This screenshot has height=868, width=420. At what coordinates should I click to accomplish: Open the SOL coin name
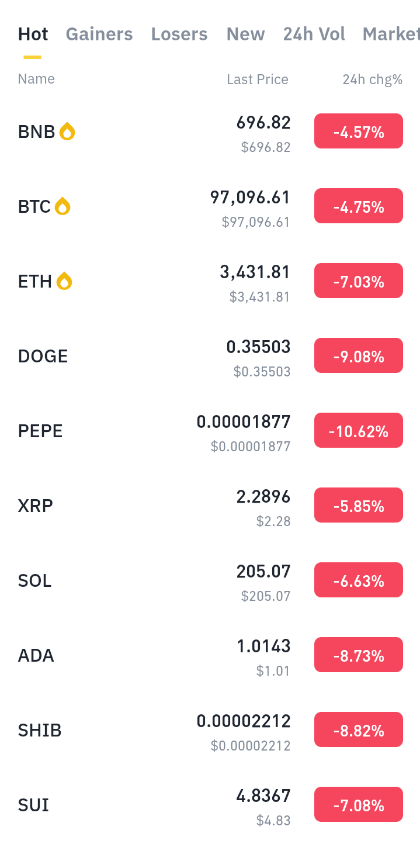[x=34, y=581]
